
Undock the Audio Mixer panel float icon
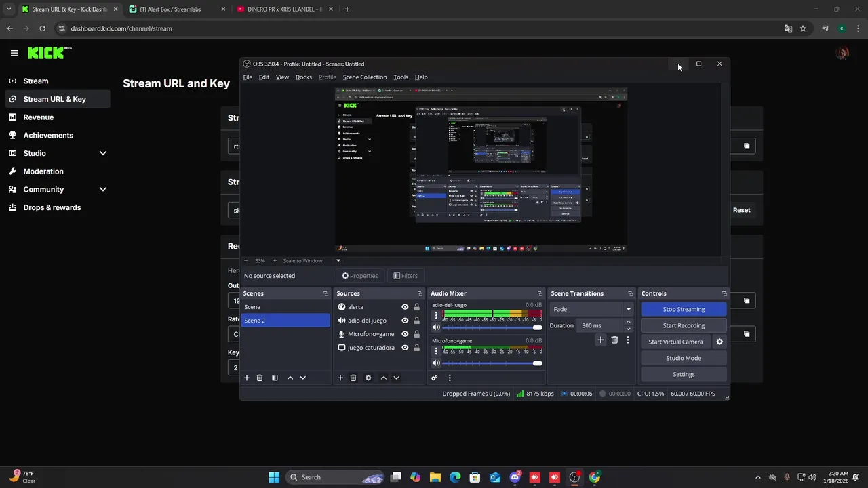(540, 293)
